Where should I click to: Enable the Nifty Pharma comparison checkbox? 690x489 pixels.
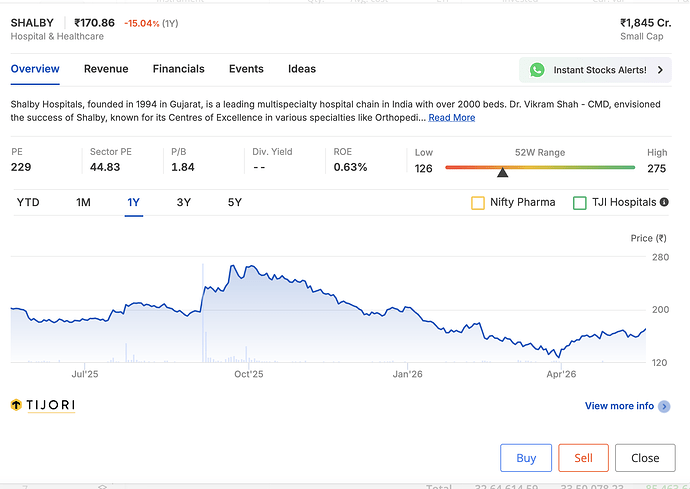click(477, 203)
